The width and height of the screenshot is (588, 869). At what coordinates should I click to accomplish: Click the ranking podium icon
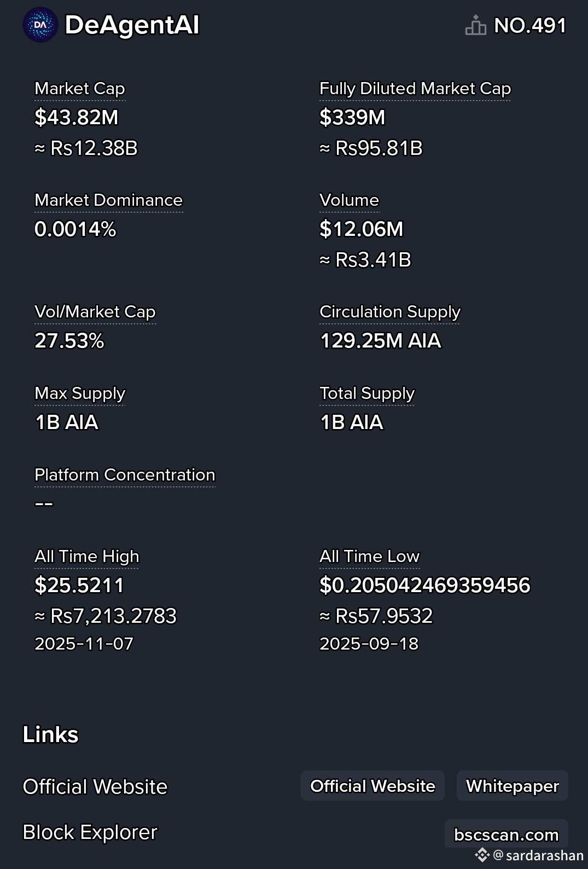tap(475, 25)
